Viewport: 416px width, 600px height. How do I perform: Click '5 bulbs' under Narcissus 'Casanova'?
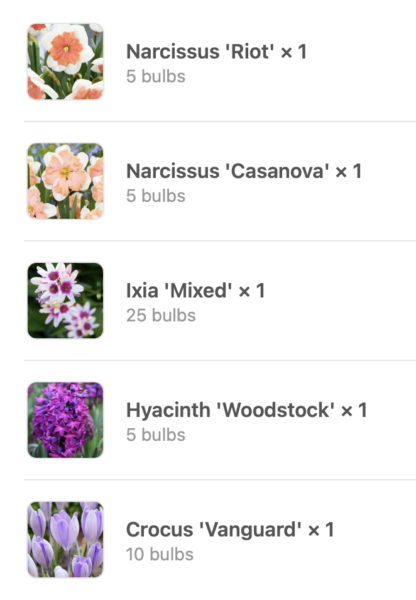coord(156,196)
